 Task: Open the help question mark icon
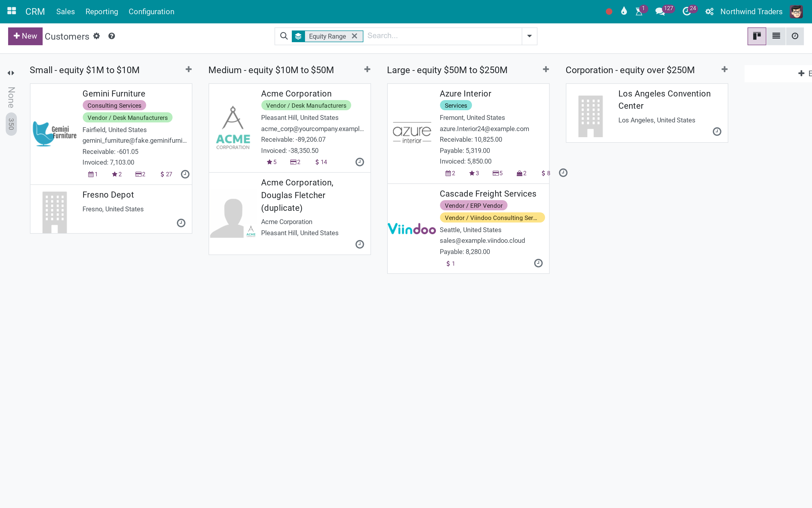point(112,36)
